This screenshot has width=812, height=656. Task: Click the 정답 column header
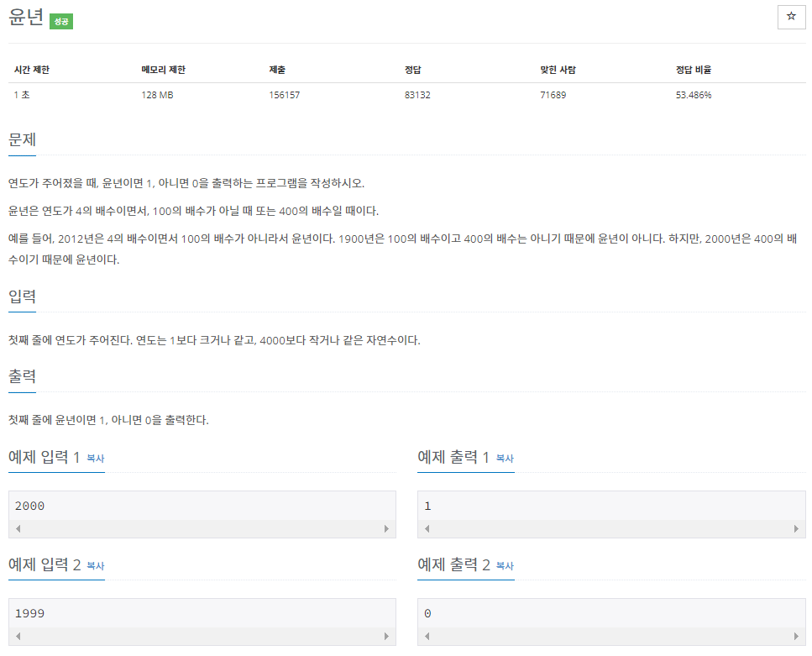coord(413,70)
